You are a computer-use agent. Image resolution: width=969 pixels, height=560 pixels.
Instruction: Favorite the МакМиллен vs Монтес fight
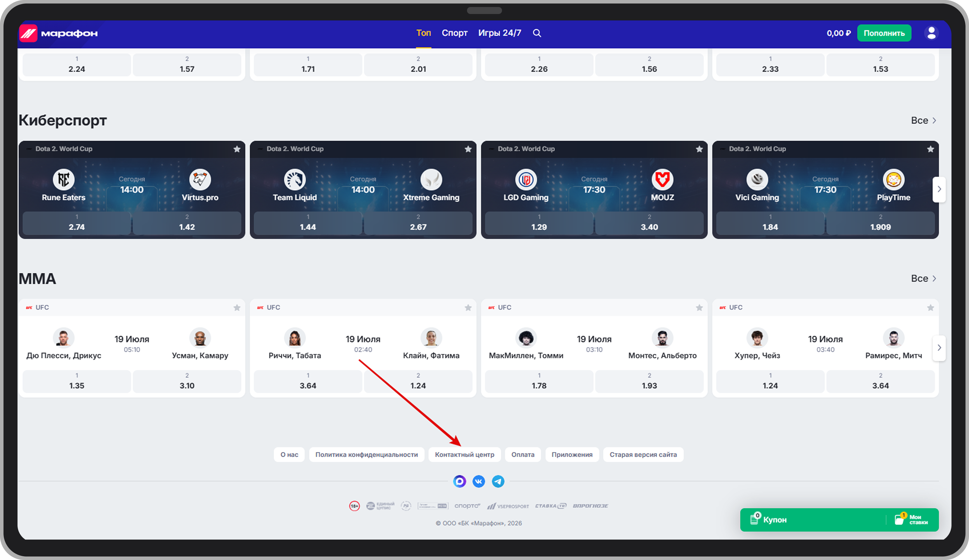point(699,307)
